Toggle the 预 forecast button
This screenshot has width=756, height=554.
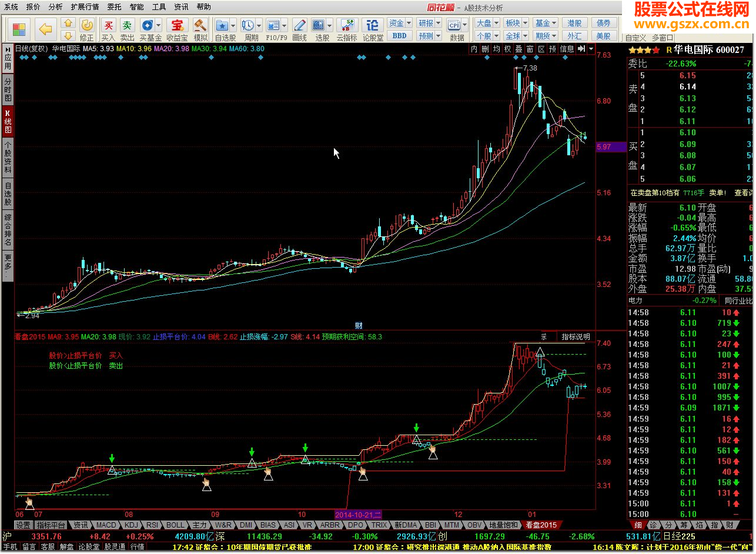pyautogui.click(x=552, y=49)
